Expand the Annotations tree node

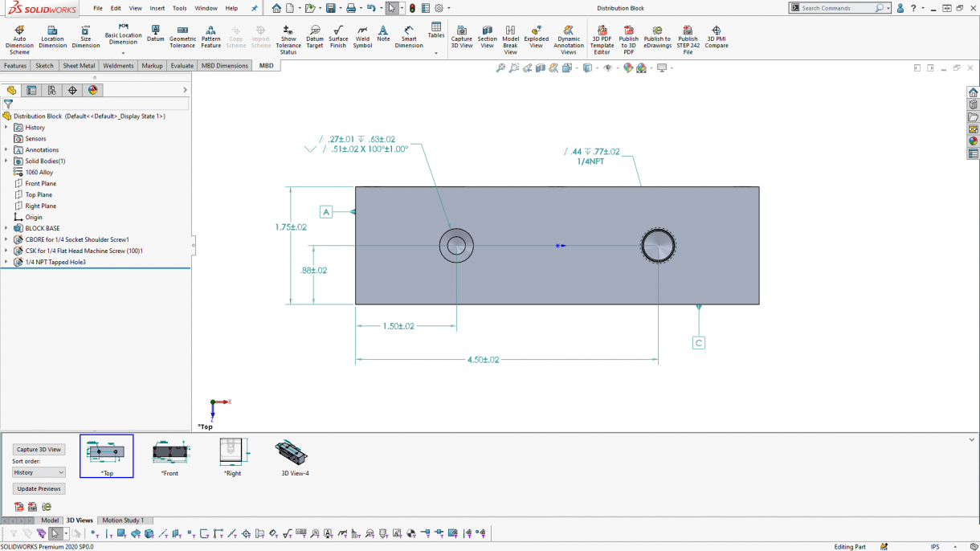pos(6,149)
